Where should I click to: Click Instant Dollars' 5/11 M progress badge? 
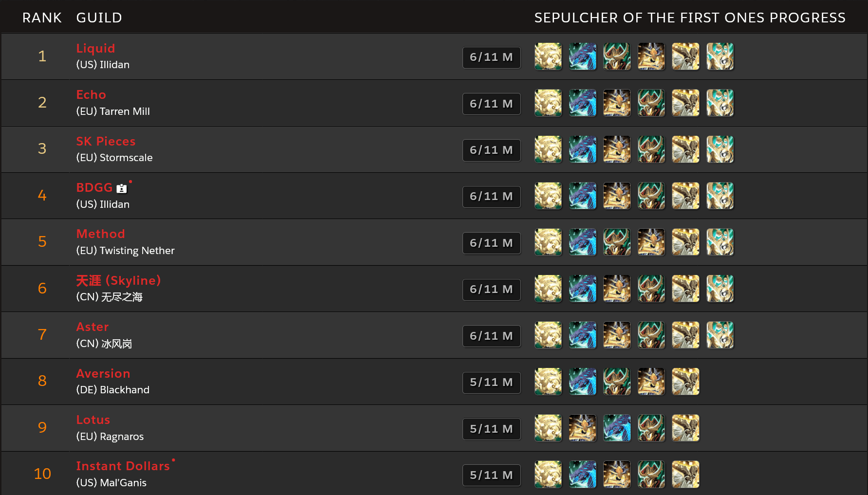(x=492, y=476)
